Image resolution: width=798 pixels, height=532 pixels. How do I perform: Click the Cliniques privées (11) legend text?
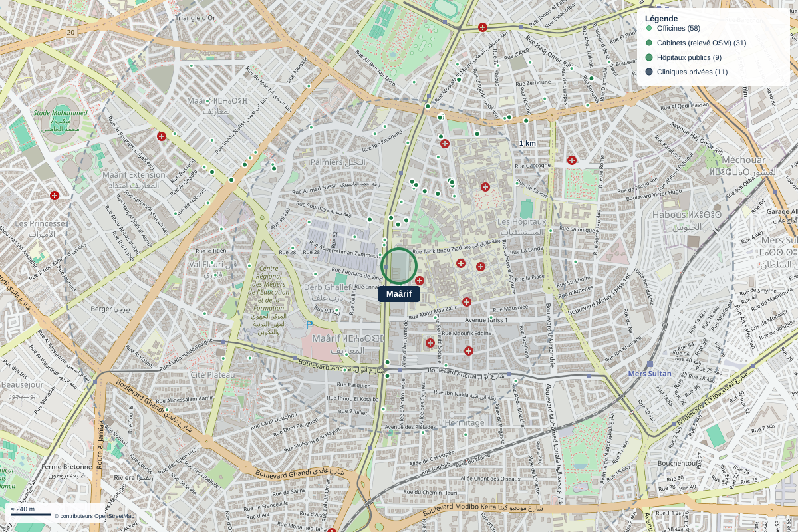point(692,72)
